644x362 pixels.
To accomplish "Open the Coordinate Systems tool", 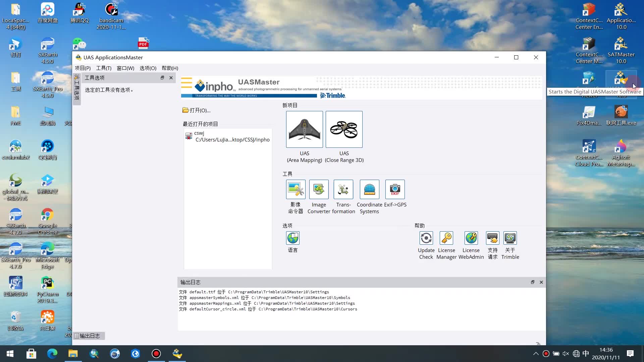I will pos(369,189).
